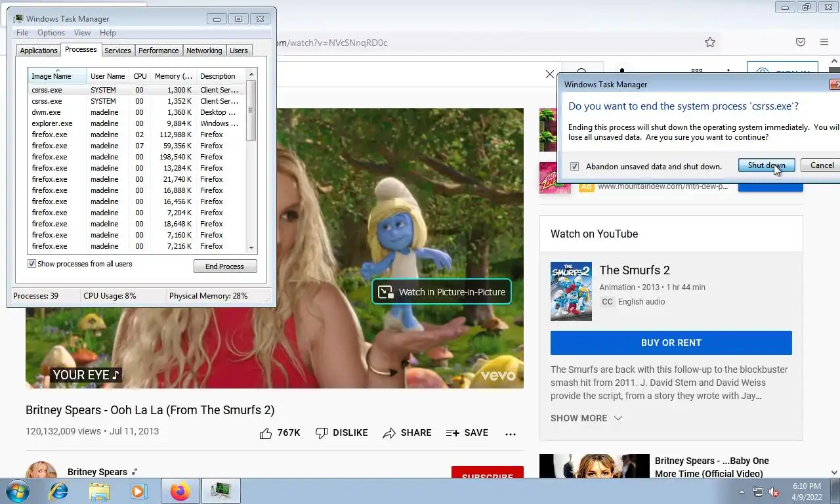Open the Options menu in Task Manager
The image size is (840, 504).
[51, 33]
